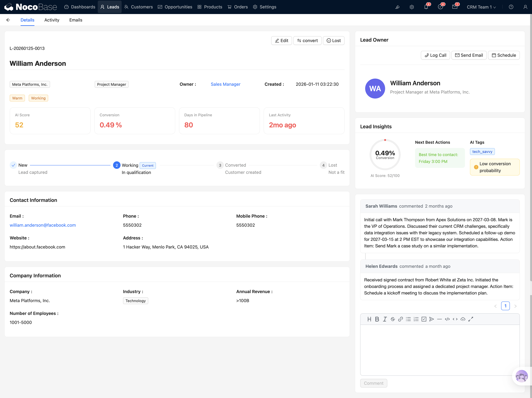This screenshot has width=532, height=398.
Task: Insert a link in comment editor
Action: tap(400, 319)
